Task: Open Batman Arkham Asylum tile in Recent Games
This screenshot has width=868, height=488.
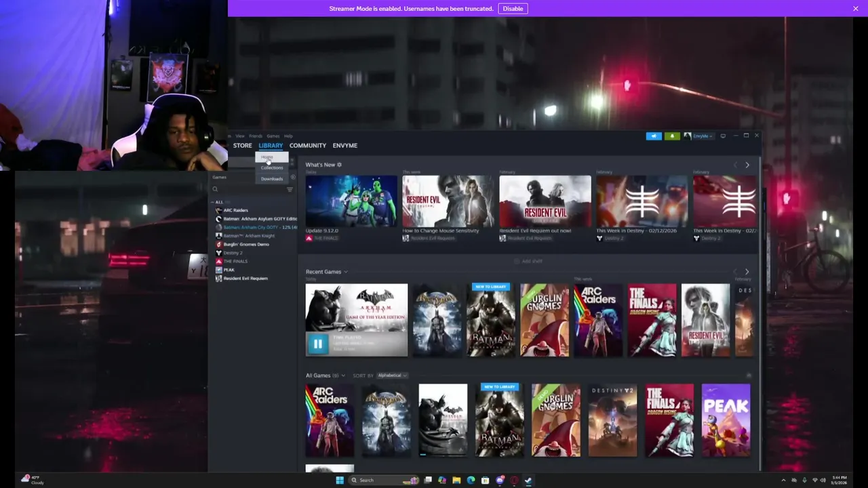Action: [437, 321]
